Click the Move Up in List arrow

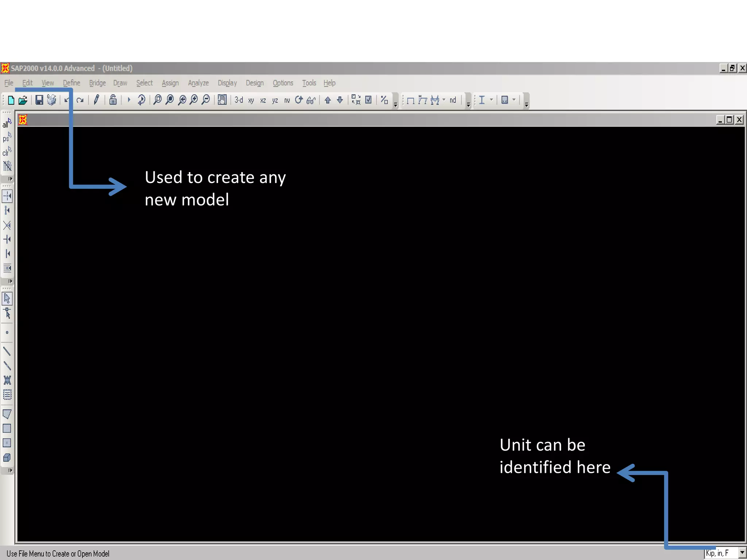pyautogui.click(x=328, y=100)
